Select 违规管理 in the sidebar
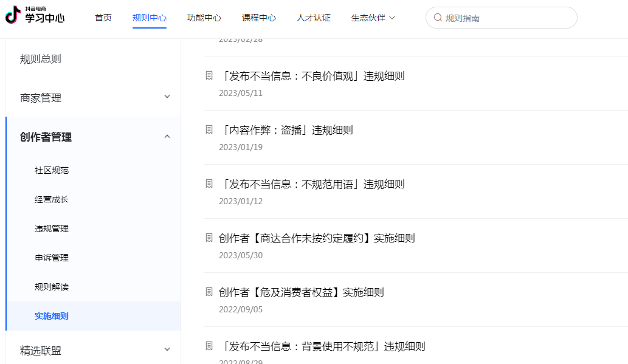 52,228
